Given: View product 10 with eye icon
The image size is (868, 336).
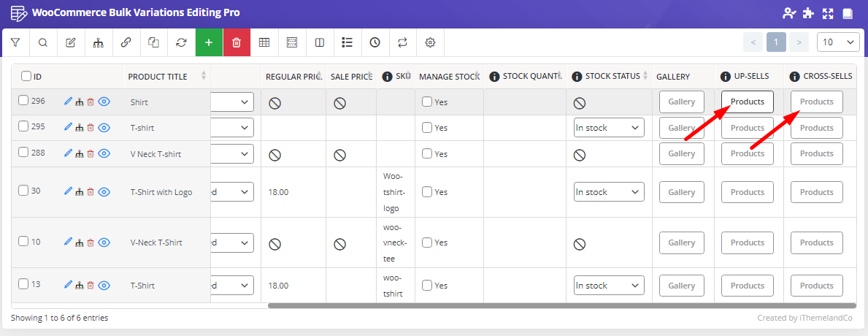Looking at the screenshot, I should click(104, 243).
